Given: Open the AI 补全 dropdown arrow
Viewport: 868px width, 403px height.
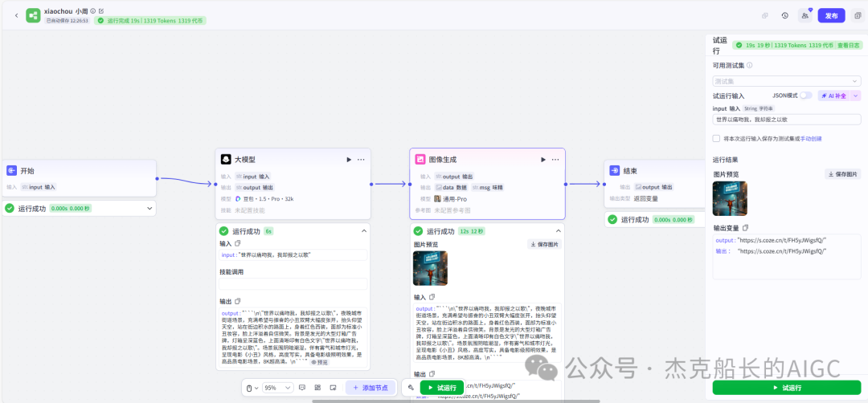Looking at the screenshot, I should tap(856, 96).
